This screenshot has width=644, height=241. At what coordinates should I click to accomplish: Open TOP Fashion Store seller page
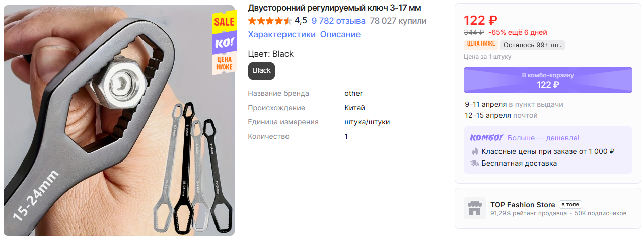[523, 205]
